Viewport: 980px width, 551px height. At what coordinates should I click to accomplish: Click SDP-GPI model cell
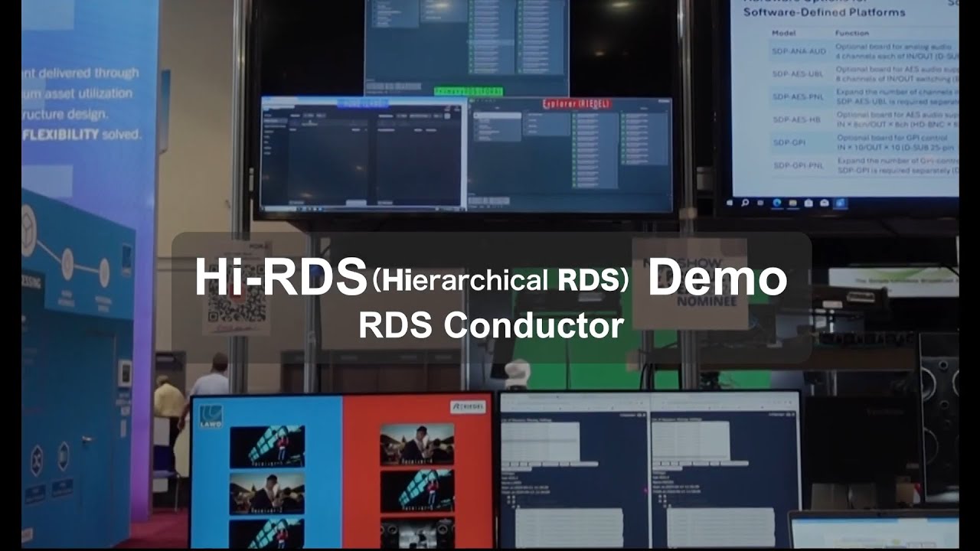click(789, 142)
